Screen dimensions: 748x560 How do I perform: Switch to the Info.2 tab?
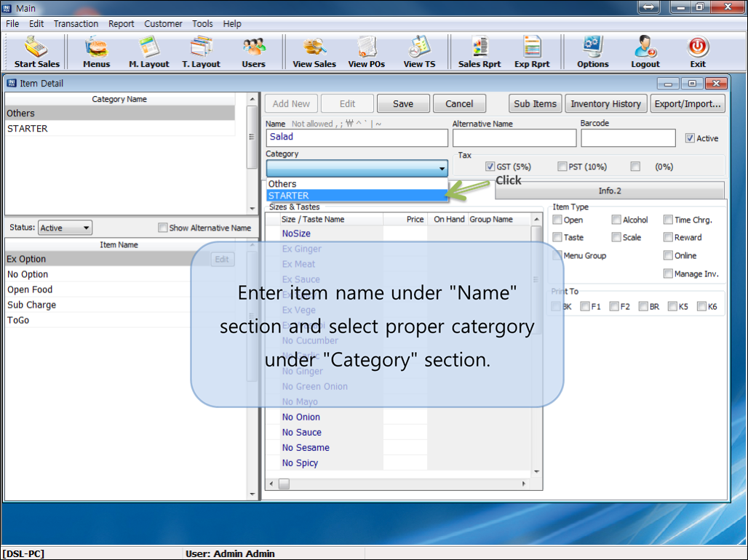[610, 191]
